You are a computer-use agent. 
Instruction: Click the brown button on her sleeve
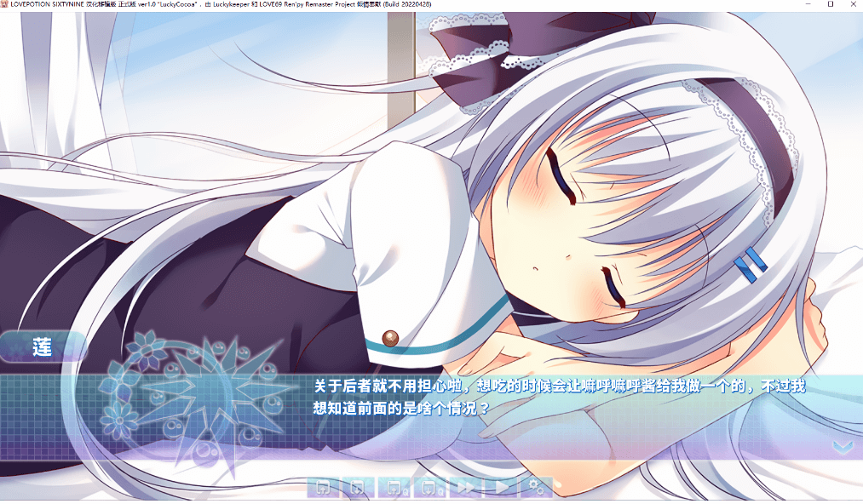click(390, 337)
